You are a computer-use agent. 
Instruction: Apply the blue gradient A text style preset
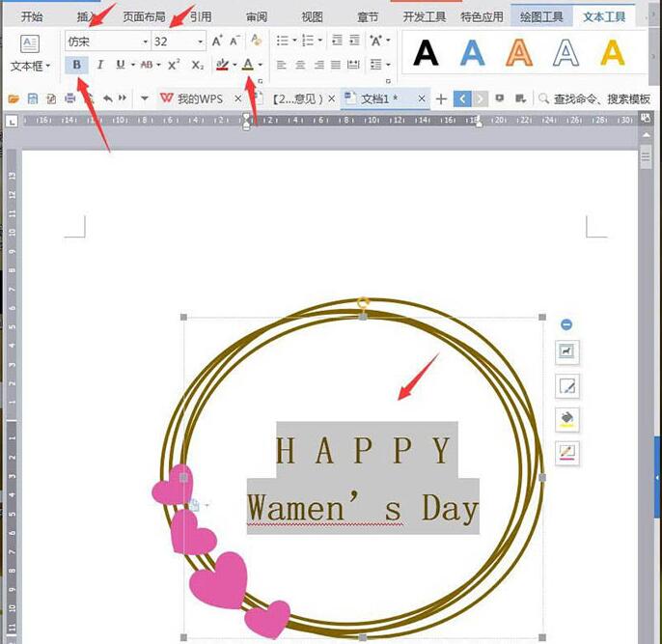[472, 52]
